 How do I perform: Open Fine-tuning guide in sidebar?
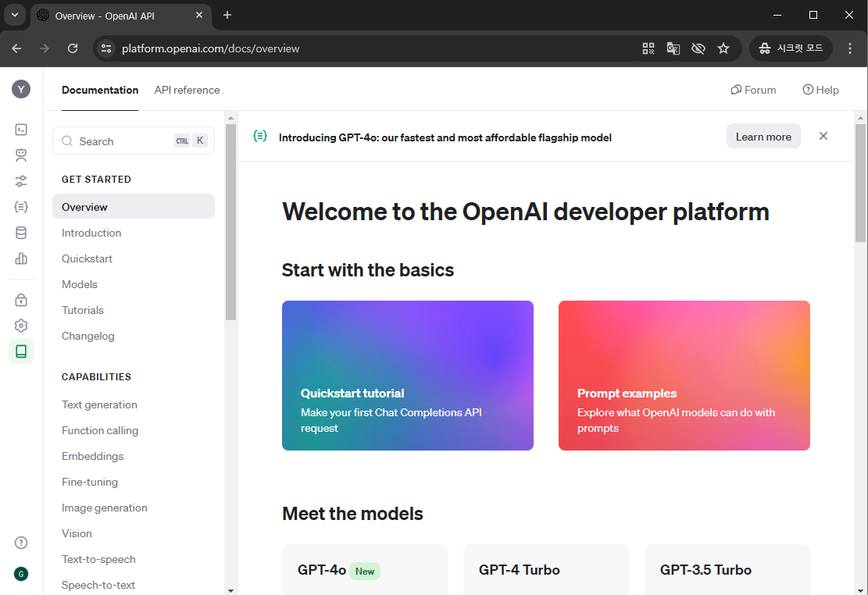coord(90,482)
